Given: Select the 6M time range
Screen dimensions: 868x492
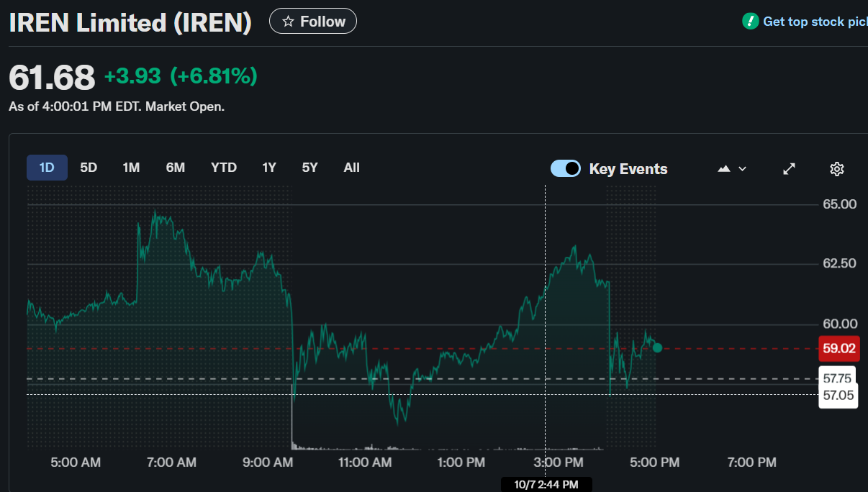Looking at the screenshot, I should coord(176,168).
